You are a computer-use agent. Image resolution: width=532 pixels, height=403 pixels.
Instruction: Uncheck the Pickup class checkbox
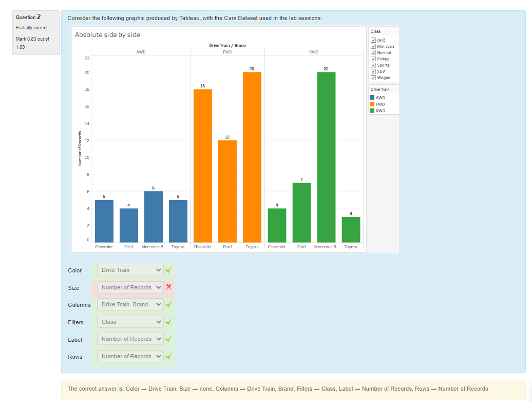373,59
